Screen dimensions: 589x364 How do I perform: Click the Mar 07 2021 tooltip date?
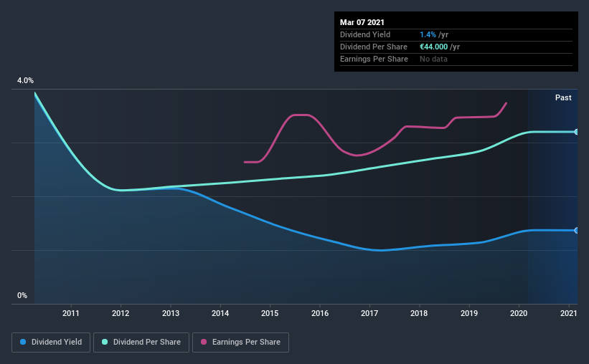[x=362, y=22]
